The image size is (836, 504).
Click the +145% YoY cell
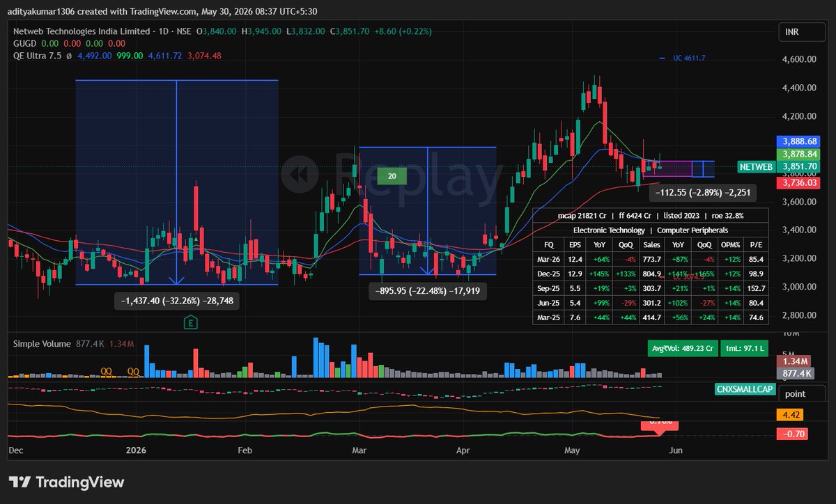point(599,274)
